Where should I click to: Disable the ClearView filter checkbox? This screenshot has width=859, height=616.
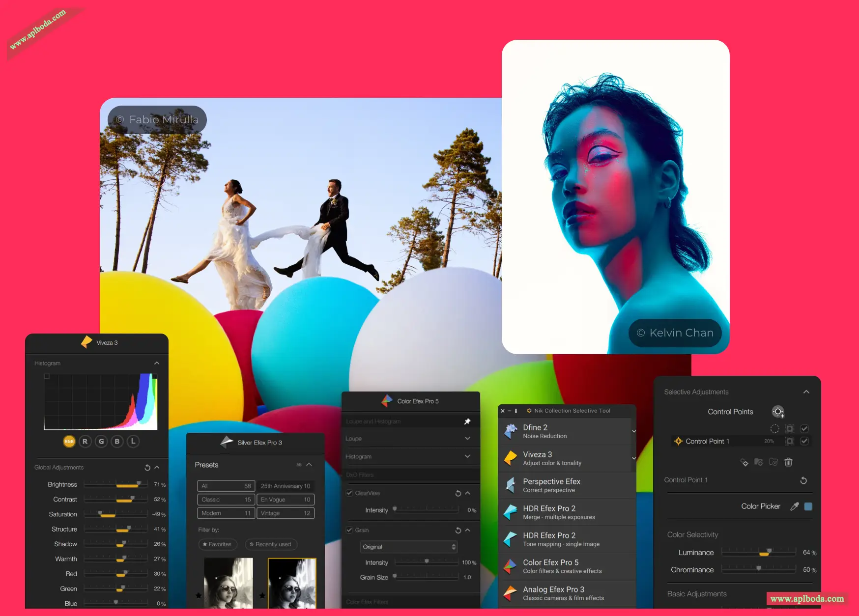tap(349, 493)
